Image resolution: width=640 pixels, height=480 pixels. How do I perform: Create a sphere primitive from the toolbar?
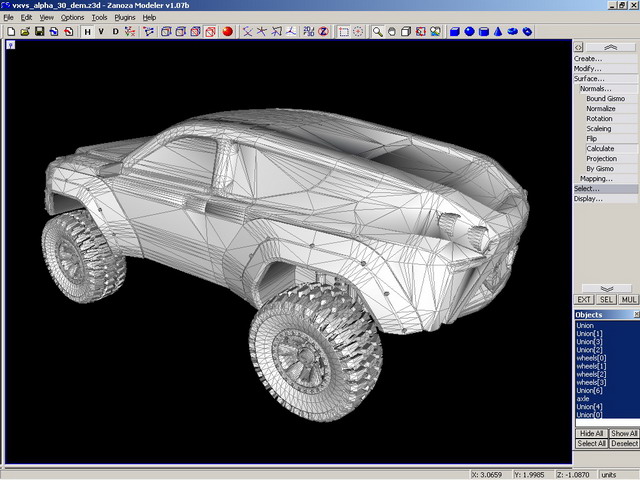point(468,31)
